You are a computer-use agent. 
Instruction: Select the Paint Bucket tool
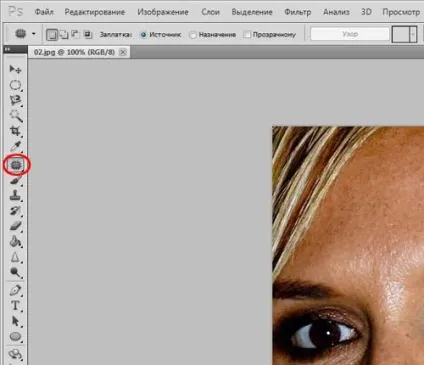point(15,241)
